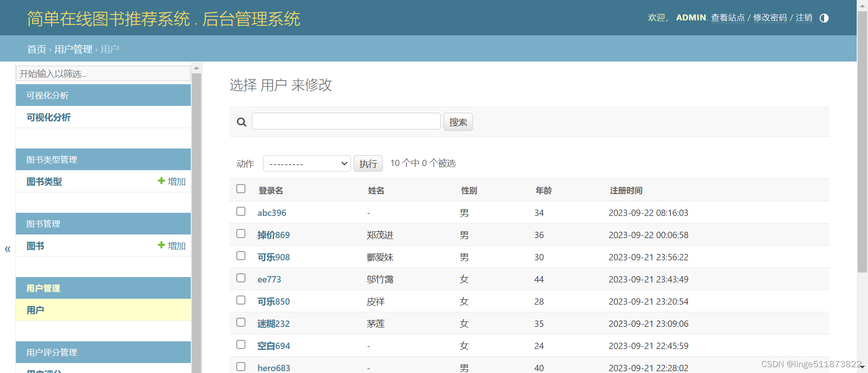Open user 可乐908
Viewport: 868px width, 373px height.
pyautogui.click(x=274, y=257)
